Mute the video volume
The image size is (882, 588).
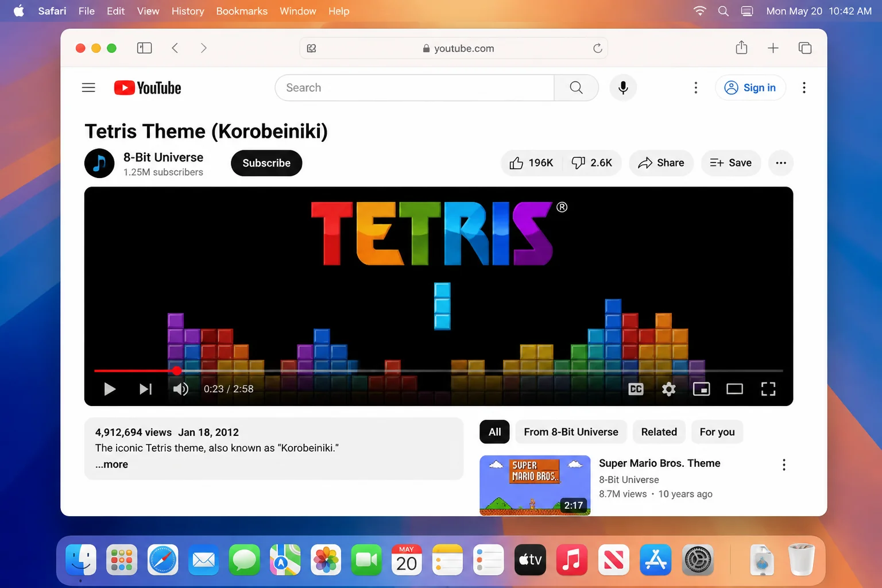tap(180, 389)
